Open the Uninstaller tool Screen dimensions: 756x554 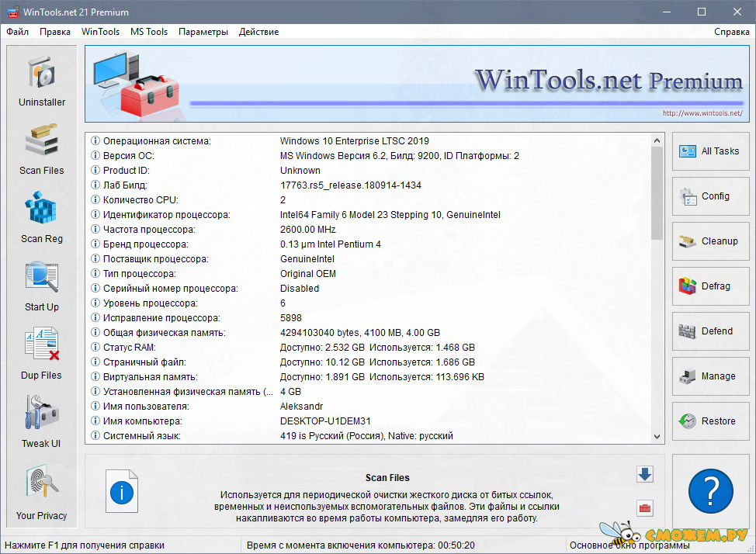pos(42,81)
